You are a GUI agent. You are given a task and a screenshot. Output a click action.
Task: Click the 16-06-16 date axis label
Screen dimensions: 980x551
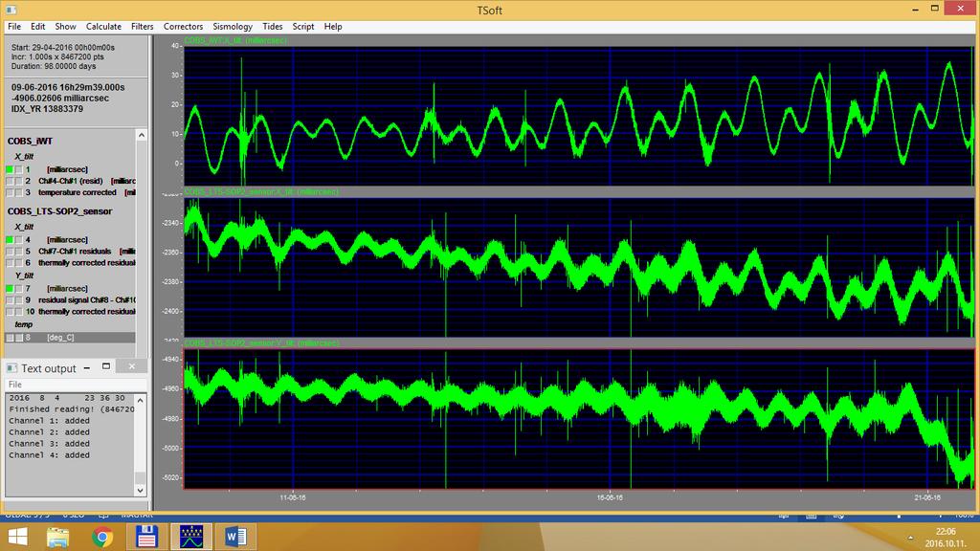[x=610, y=497]
